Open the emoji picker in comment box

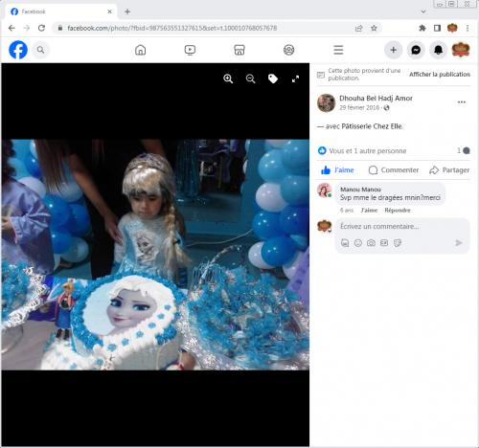click(358, 243)
